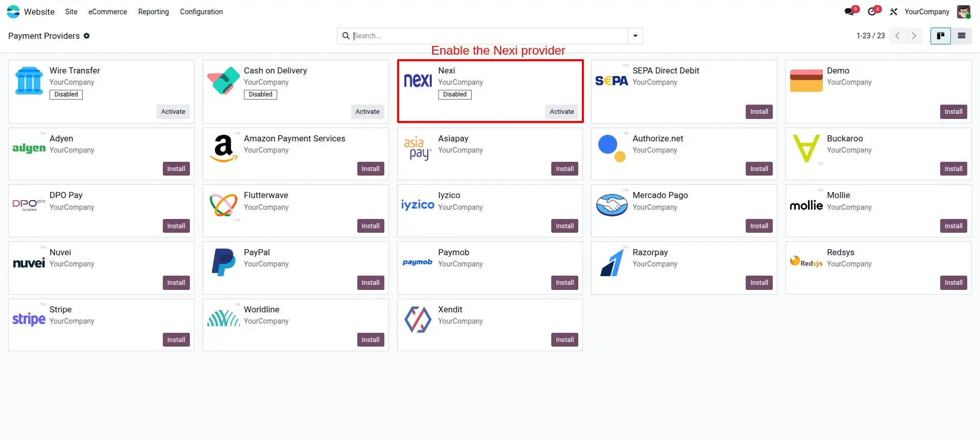Install the Xendit provider

coord(565,340)
